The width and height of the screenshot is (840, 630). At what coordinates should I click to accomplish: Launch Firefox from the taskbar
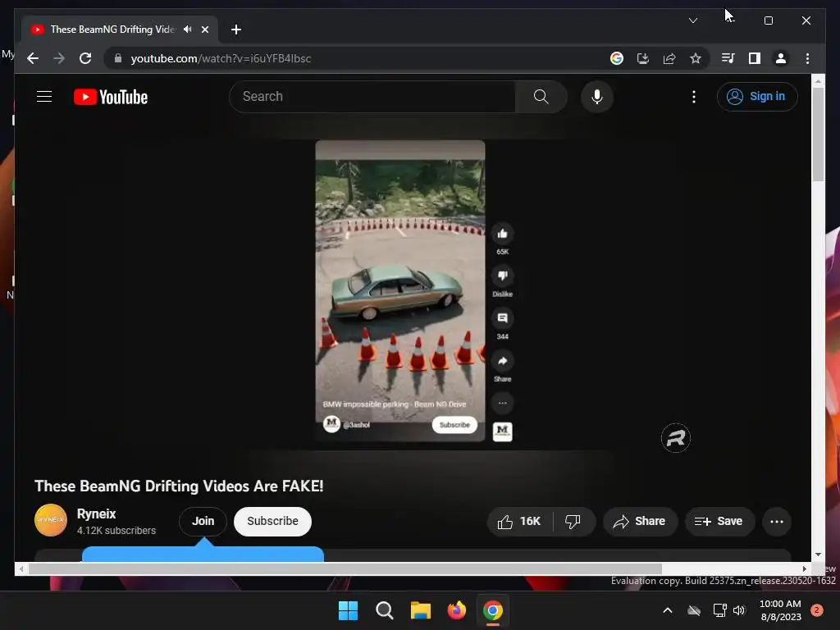pyautogui.click(x=456, y=610)
